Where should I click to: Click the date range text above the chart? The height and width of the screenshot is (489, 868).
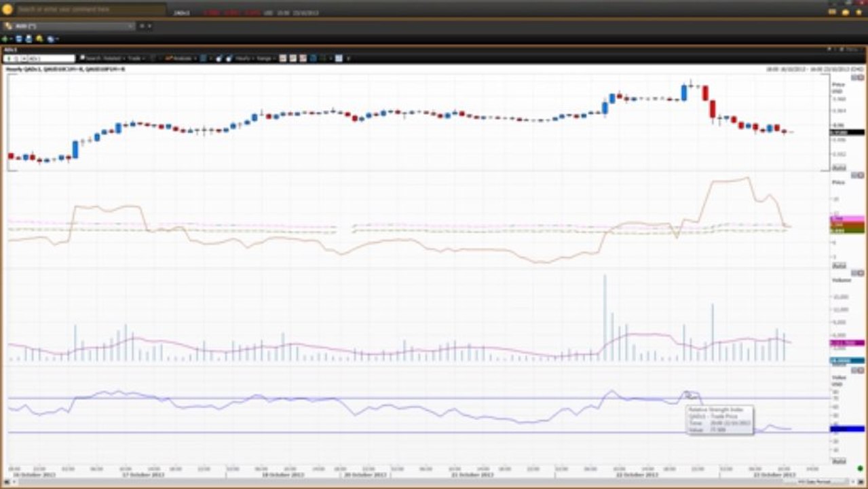pos(814,69)
